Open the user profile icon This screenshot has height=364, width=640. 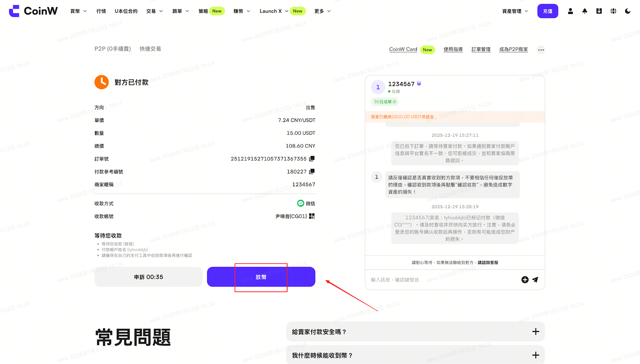tap(570, 11)
